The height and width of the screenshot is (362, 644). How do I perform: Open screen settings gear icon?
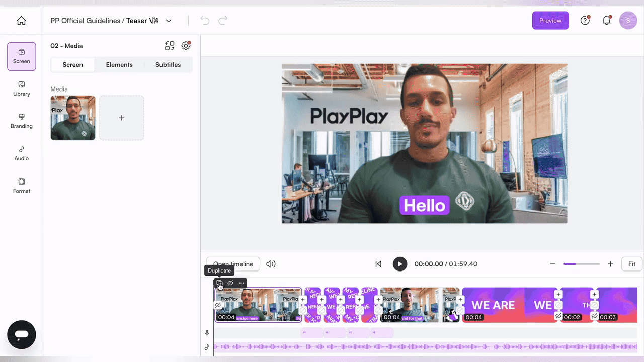click(186, 46)
